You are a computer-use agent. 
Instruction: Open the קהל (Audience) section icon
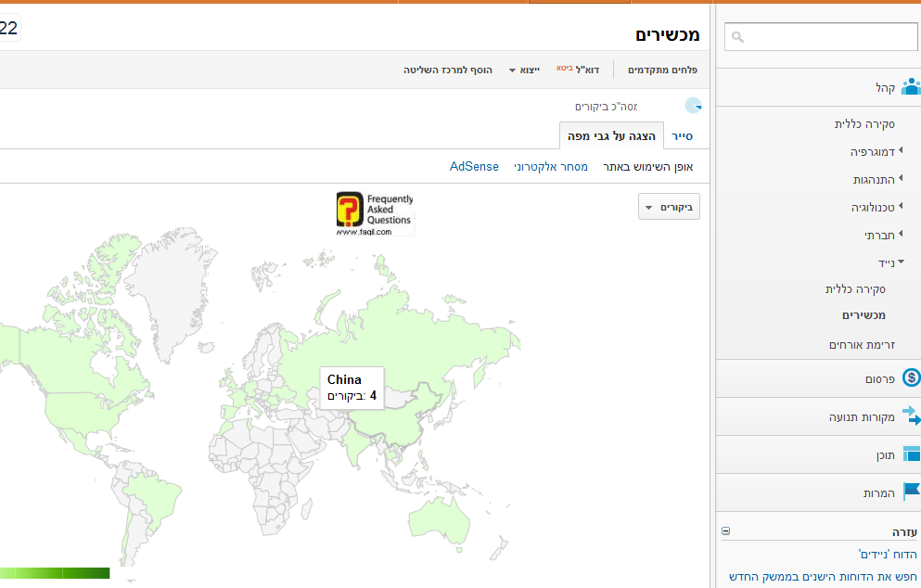tap(910, 87)
